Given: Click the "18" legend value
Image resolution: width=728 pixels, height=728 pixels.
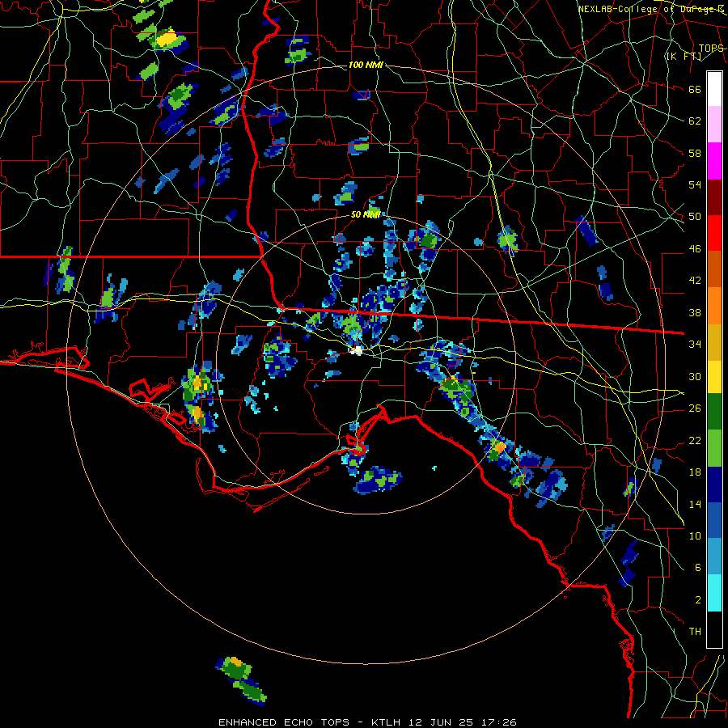Looking at the screenshot, I should (695, 472).
